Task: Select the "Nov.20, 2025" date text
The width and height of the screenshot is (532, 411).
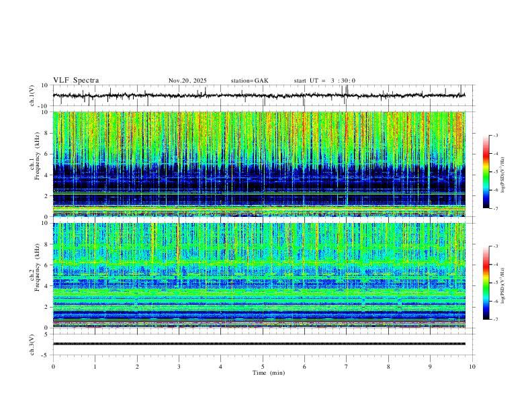Action: click(x=187, y=81)
